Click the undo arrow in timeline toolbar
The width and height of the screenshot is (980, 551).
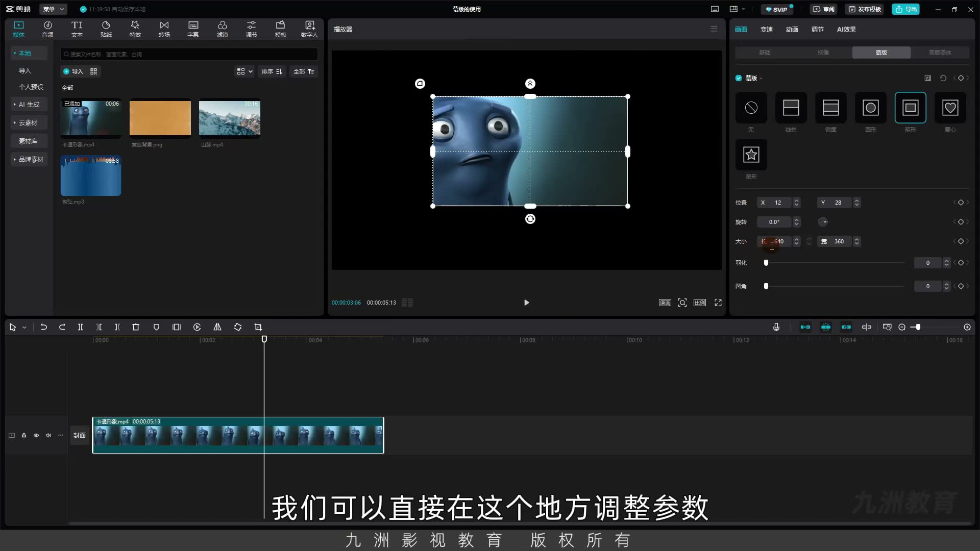[44, 327]
